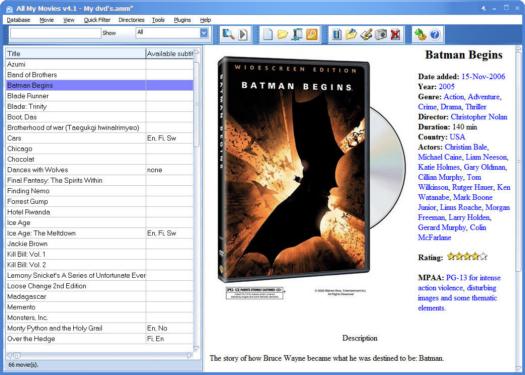Select Monty Python and the Holy Grail
Image resolution: width=525 pixels, height=375 pixels.
[99, 328]
